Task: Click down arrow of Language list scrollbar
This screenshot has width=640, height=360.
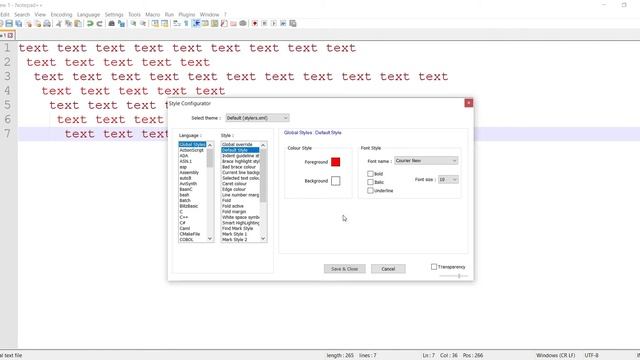Action: click(210, 239)
